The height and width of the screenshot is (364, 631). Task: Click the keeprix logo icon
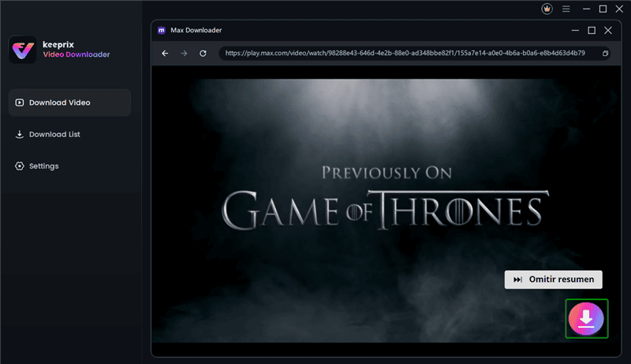point(23,50)
